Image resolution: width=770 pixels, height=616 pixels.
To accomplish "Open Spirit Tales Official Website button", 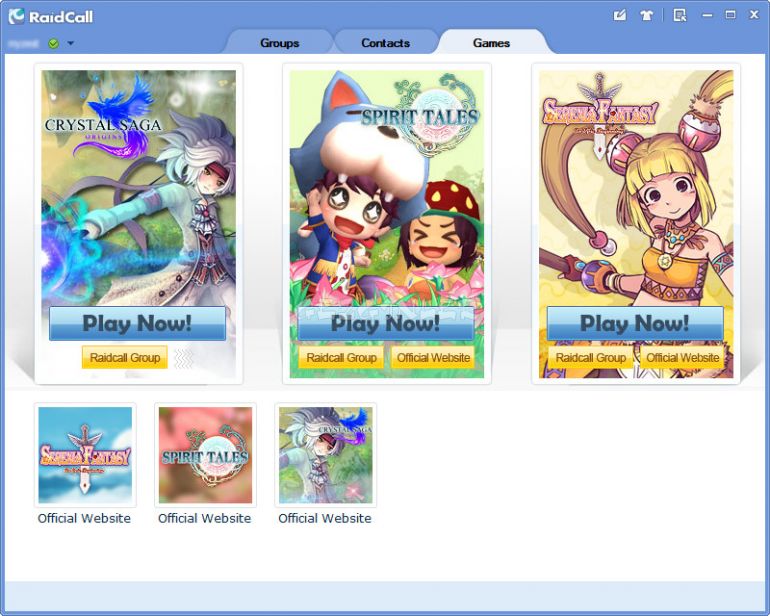I will [x=433, y=357].
